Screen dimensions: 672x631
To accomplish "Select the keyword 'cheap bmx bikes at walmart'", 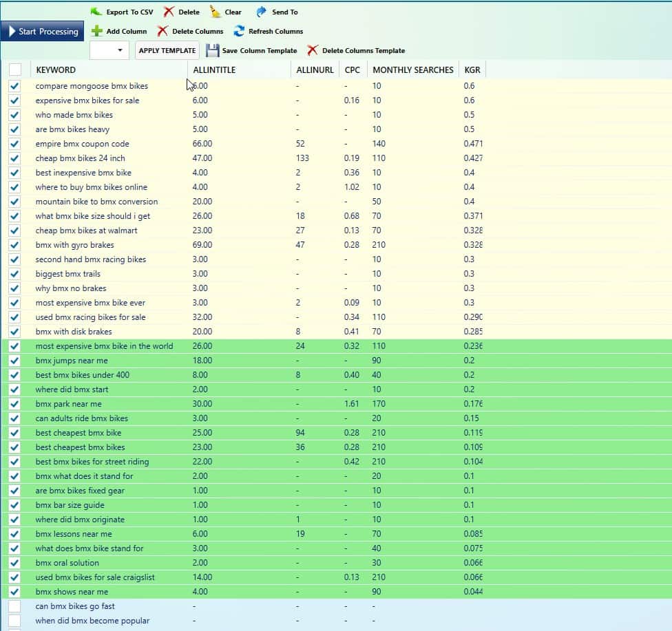I will pyautogui.click(x=86, y=231).
